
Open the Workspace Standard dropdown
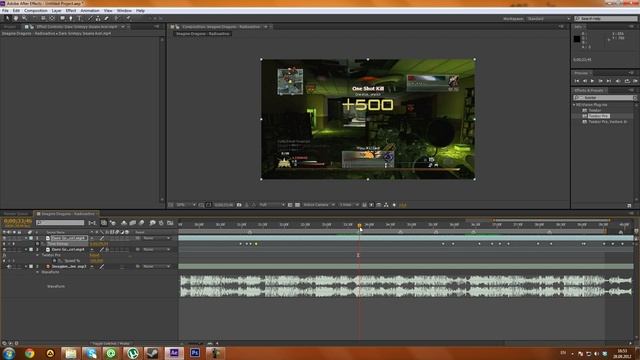click(x=549, y=19)
